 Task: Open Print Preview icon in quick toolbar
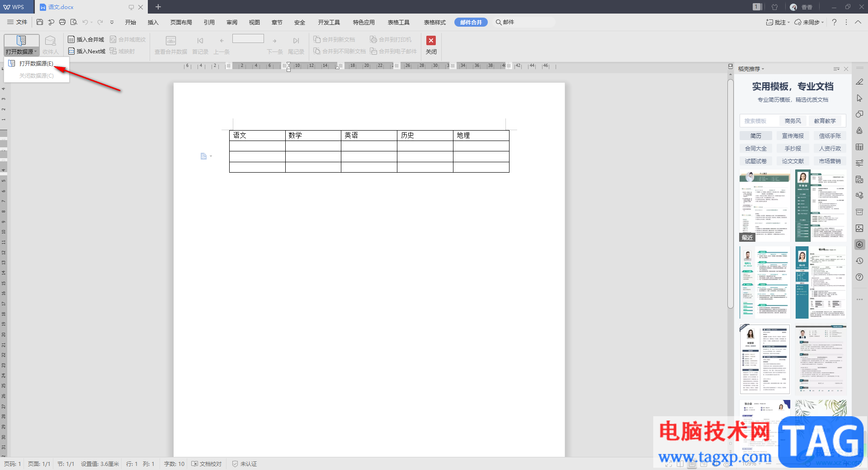tap(74, 22)
